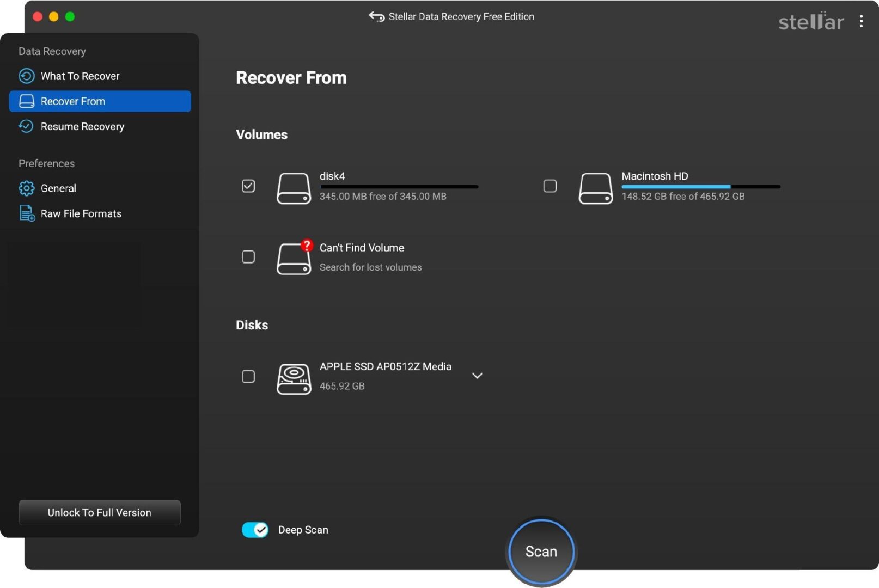The width and height of the screenshot is (879, 588).
Task: Check the APPLE SSD AP0512Z Media checkbox
Action: point(248,376)
